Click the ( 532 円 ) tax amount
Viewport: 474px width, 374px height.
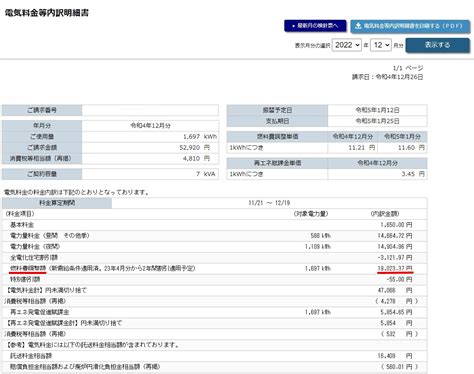[x=399, y=334]
